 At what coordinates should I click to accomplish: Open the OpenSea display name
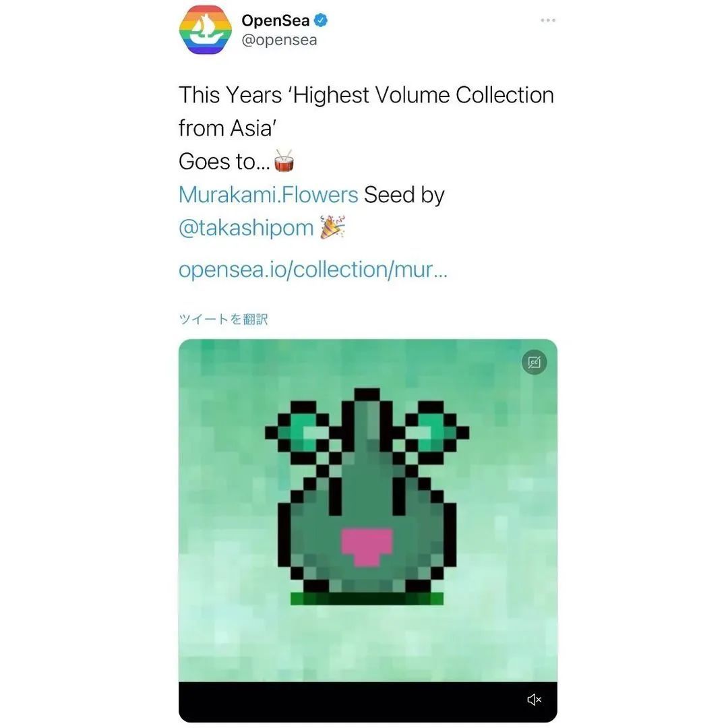[x=275, y=20]
